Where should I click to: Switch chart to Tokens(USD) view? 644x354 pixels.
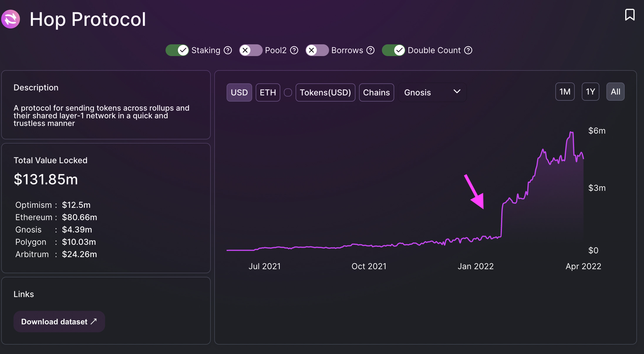[325, 92]
